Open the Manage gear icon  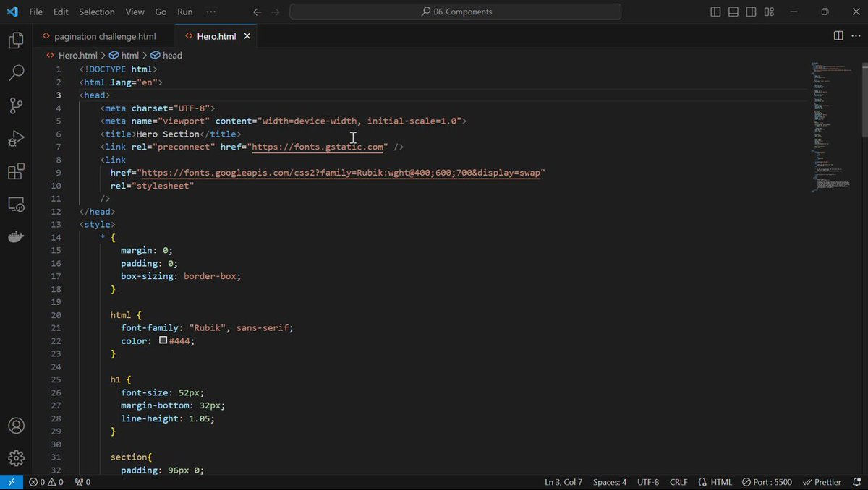[16, 458]
